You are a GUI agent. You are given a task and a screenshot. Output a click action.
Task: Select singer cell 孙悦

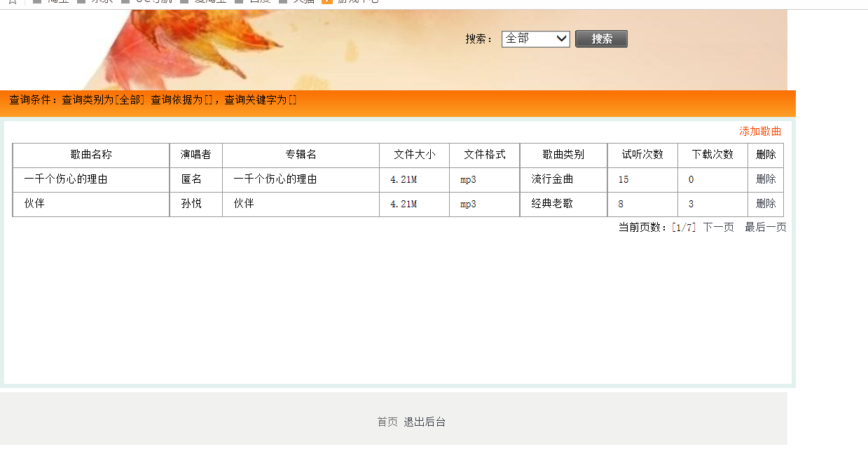click(x=191, y=204)
